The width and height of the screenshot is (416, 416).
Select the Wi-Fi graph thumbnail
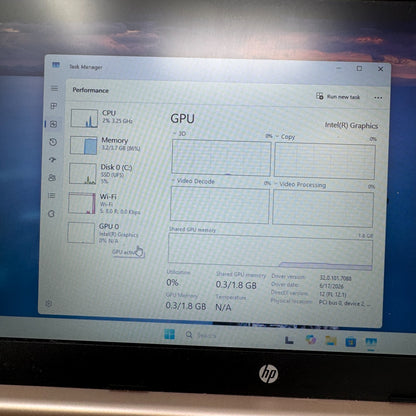tap(82, 203)
